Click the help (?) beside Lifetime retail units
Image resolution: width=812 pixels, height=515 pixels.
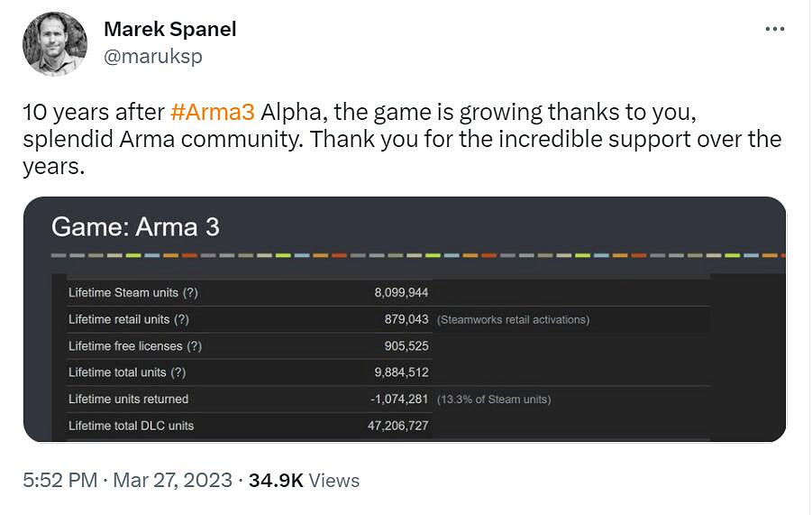pos(181,319)
